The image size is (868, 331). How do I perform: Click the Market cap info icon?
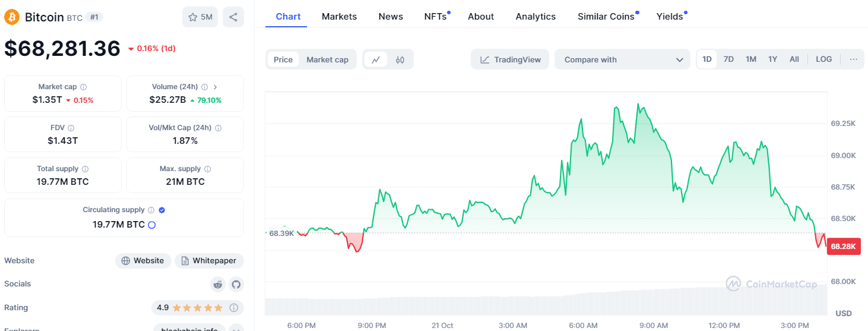pos(83,87)
